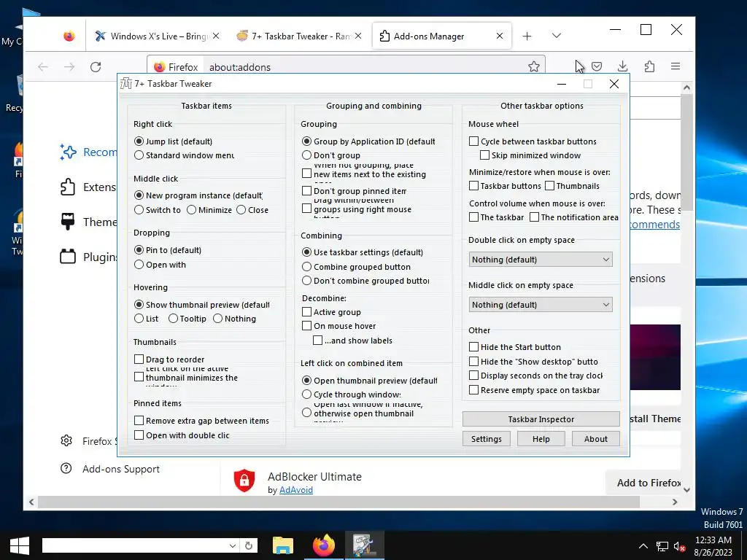Viewport: 747px width, 560px height.
Task: Enable Drag to reorder thumbnails
Action: click(139, 359)
